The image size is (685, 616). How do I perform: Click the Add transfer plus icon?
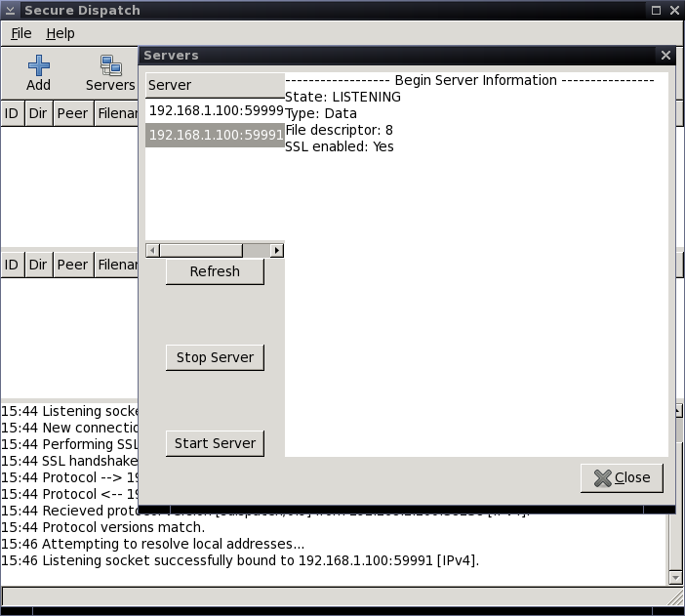pyautogui.click(x=38, y=66)
